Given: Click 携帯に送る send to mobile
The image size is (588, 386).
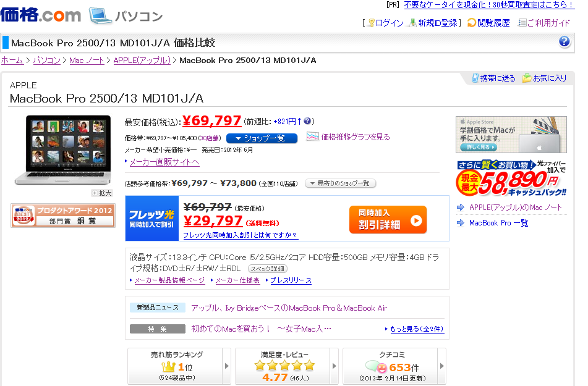Looking at the screenshot, I should (497, 78).
